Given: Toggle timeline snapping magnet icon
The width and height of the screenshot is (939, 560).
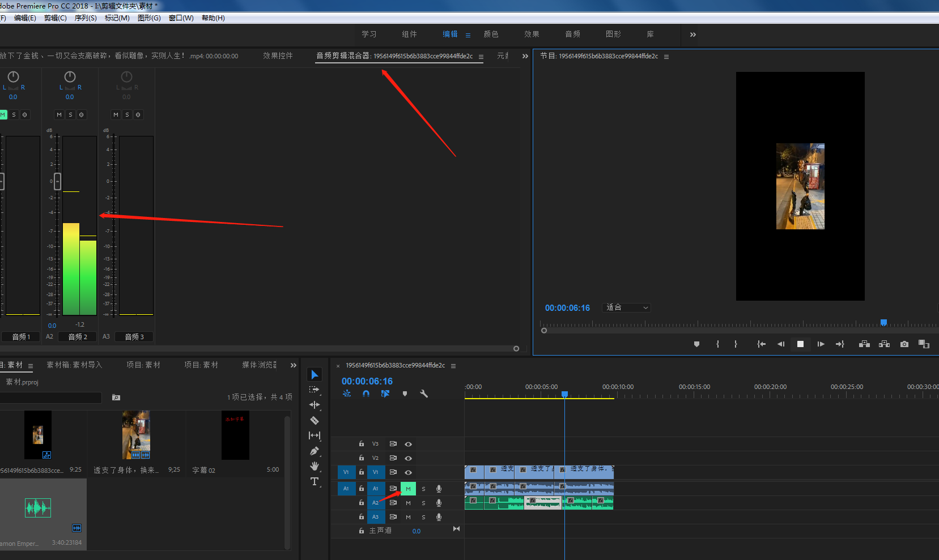Looking at the screenshot, I should [366, 394].
